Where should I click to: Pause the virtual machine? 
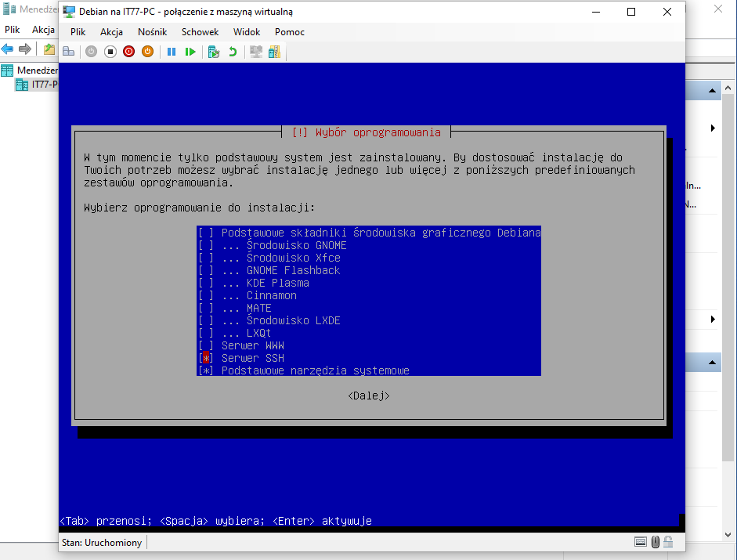coord(171,52)
